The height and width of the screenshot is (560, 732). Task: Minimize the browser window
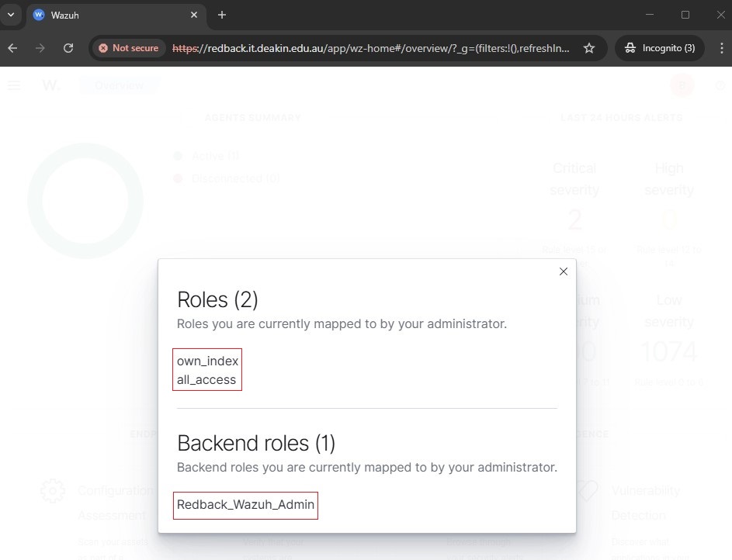coord(650,15)
